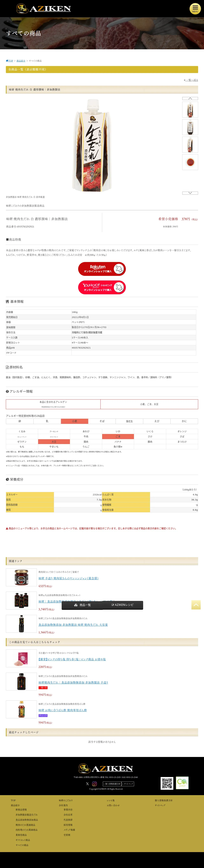The width and height of the screenshot is (204, 868).
Task: Open 味研焼肉生だれ 非加熱製法 手造り link
Action: pos(73,682)
